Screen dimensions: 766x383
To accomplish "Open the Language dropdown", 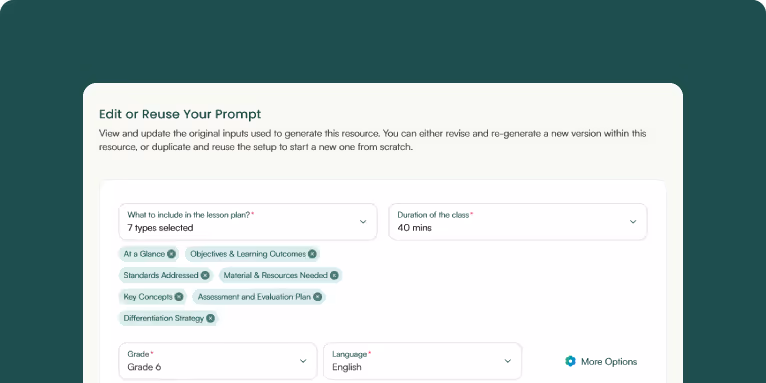I will click(x=423, y=361).
